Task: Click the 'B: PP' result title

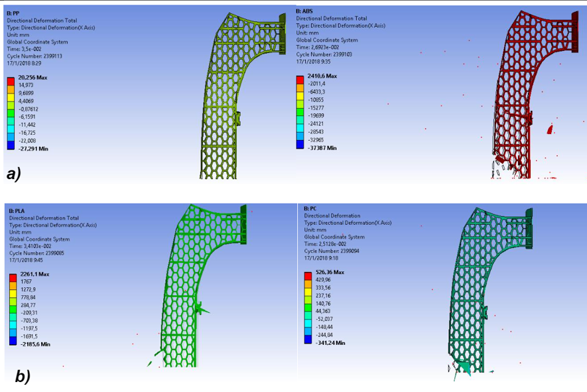Action: 13,13
